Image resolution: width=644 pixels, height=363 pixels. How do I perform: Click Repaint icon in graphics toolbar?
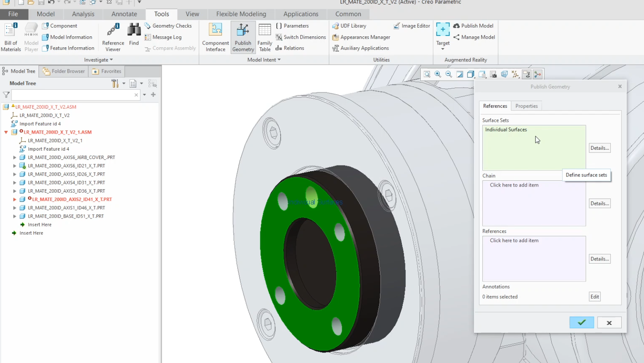pos(460,74)
